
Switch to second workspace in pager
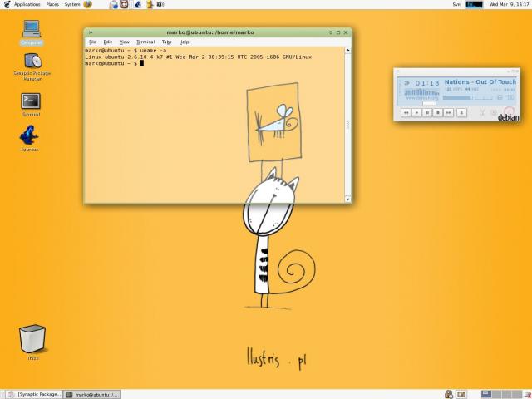(x=496, y=394)
